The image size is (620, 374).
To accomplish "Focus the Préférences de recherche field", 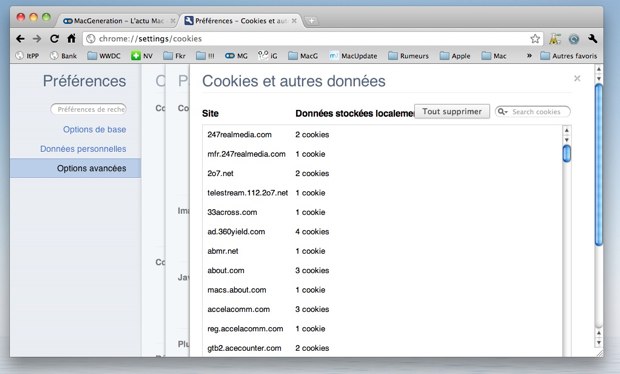I will (89, 109).
